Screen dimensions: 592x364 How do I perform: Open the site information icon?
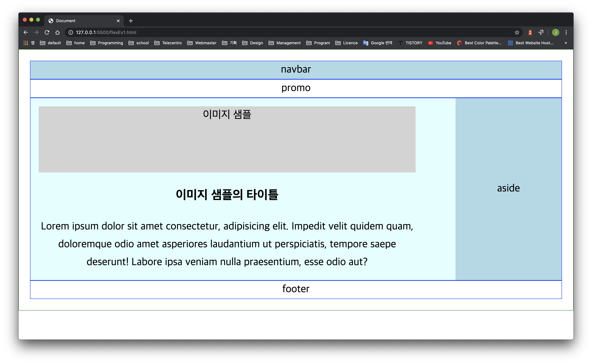tap(71, 32)
